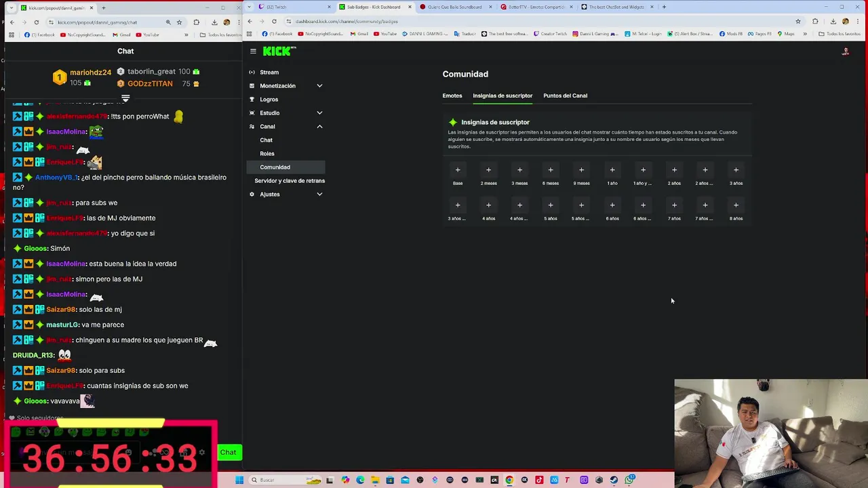Click the green Chat send button

(x=229, y=452)
